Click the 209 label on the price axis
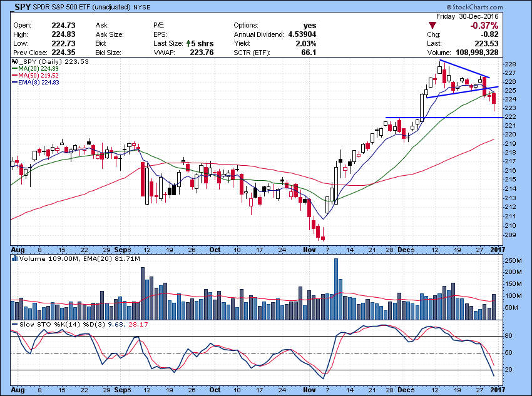532x396 pixels. [x=511, y=235]
